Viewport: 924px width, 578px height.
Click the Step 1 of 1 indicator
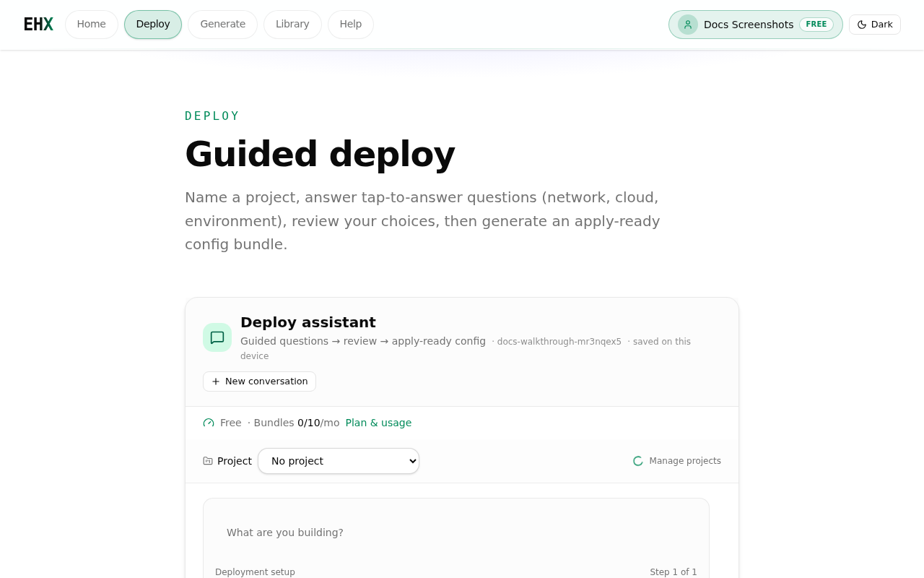pyautogui.click(x=674, y=572)
